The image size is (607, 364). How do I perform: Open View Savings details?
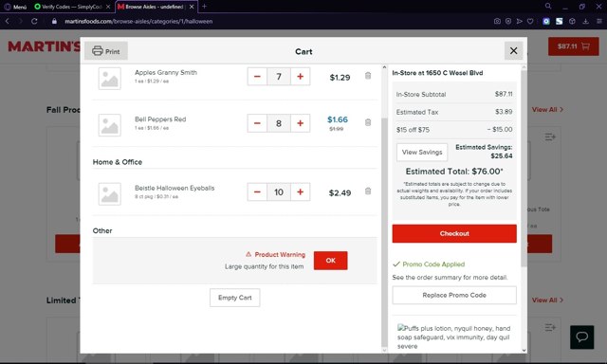coord(422,152)
